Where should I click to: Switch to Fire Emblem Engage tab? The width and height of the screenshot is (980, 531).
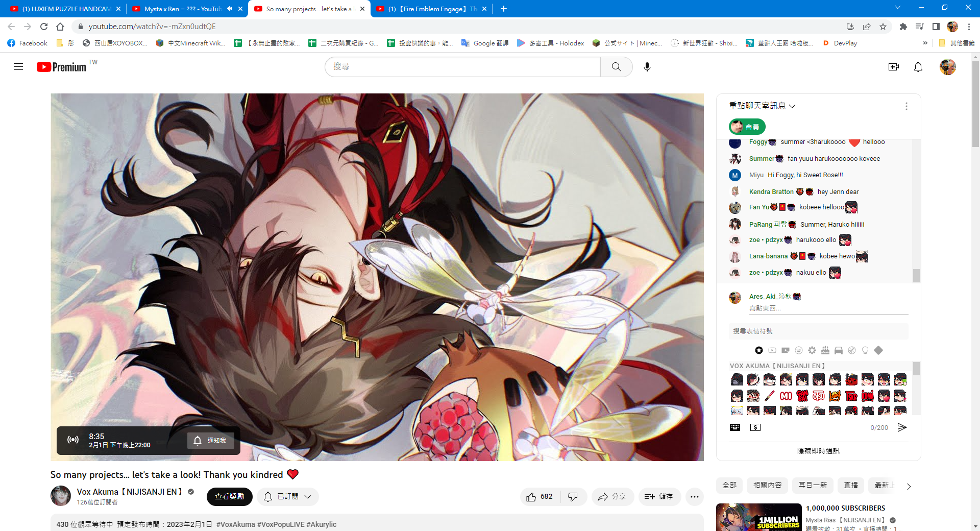click(x=431, y=9)
